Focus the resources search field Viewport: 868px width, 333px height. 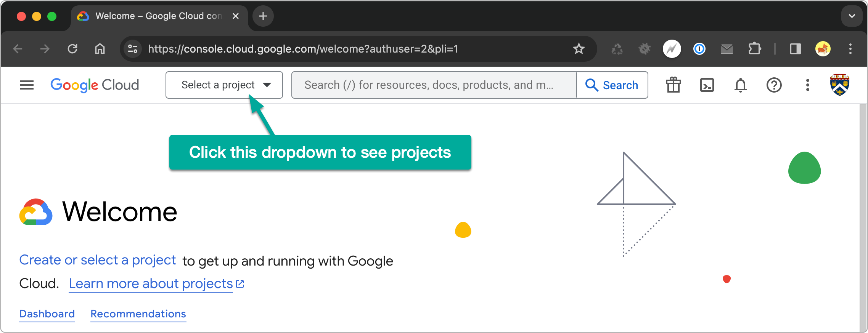[434, 85]
